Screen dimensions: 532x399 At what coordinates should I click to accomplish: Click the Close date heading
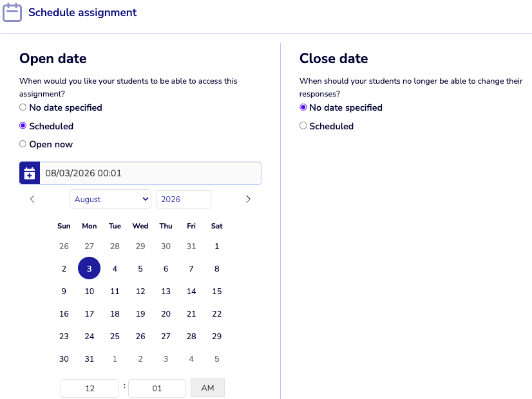click(334, 59)
